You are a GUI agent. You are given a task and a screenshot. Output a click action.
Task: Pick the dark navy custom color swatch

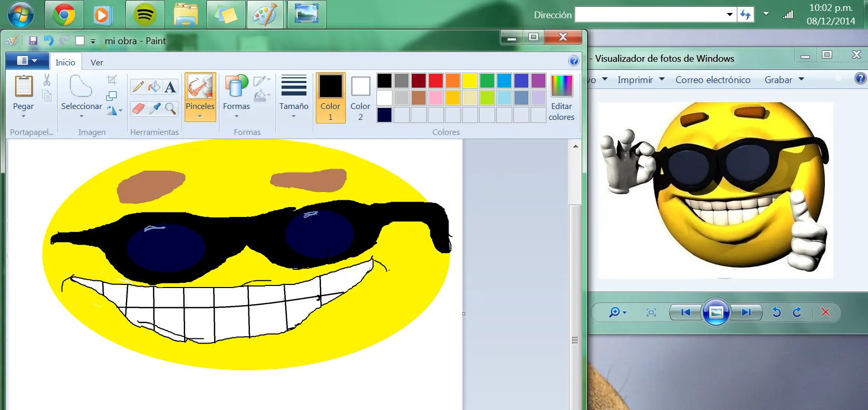click(384, 115)
